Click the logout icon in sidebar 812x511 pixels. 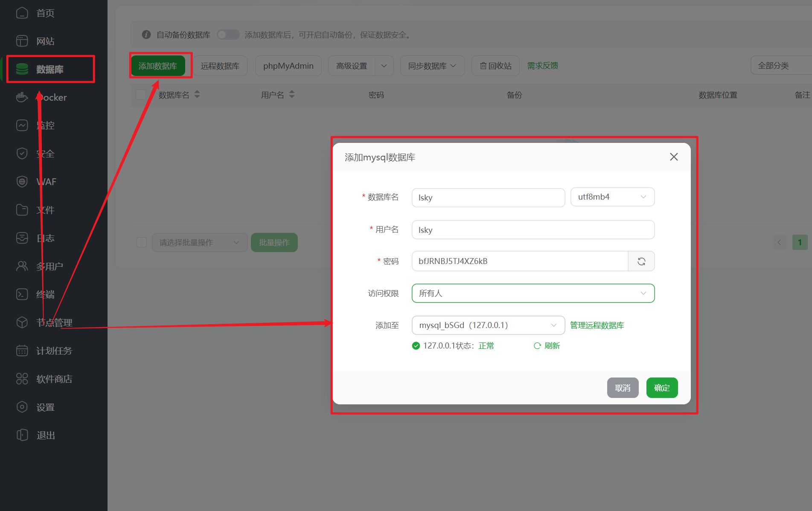(x=22, y=435)
